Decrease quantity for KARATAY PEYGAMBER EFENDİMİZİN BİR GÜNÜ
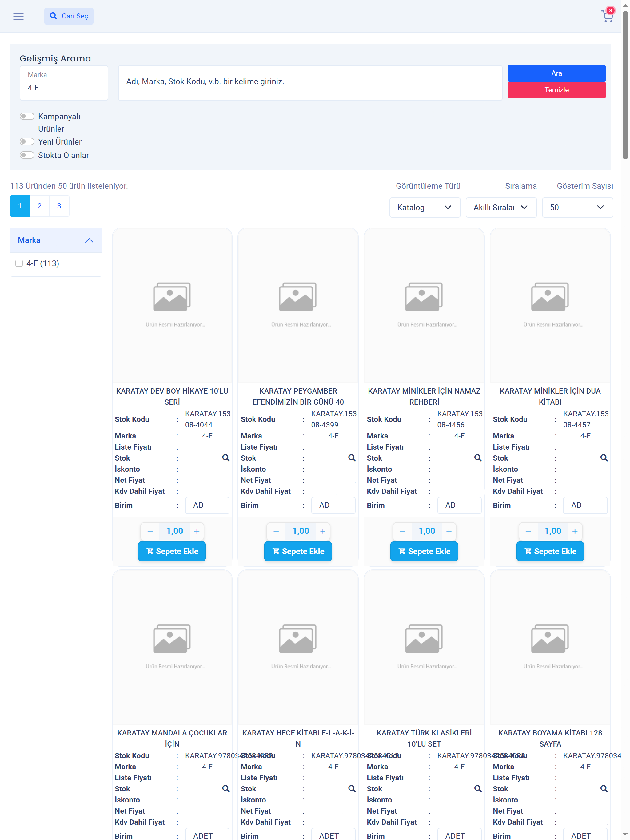 pyautogui.click(x=276, y=531)
